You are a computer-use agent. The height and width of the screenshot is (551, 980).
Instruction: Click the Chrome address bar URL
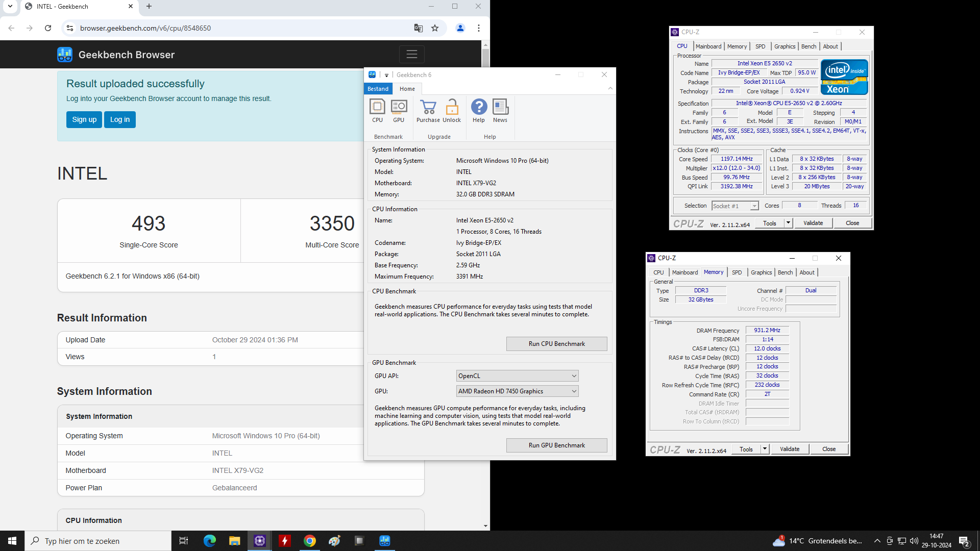coord(145,28)
